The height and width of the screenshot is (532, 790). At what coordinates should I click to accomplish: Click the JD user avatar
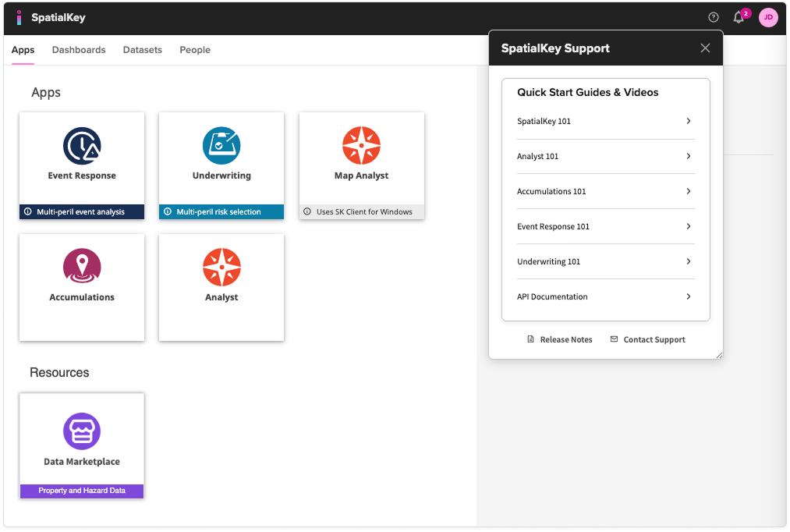768,17
